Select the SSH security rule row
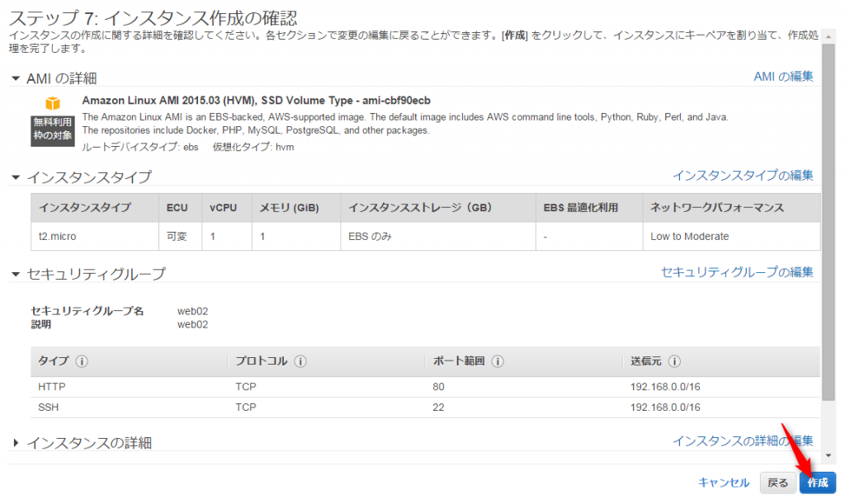Image resolution: width=845 pixels, height=504 pixels. click(425, 407)
